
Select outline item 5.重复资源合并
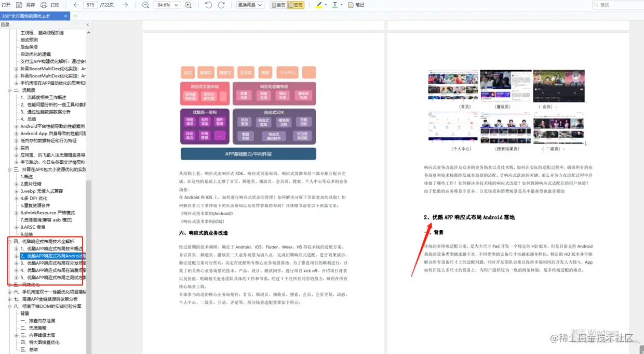[x=35, y=205]
